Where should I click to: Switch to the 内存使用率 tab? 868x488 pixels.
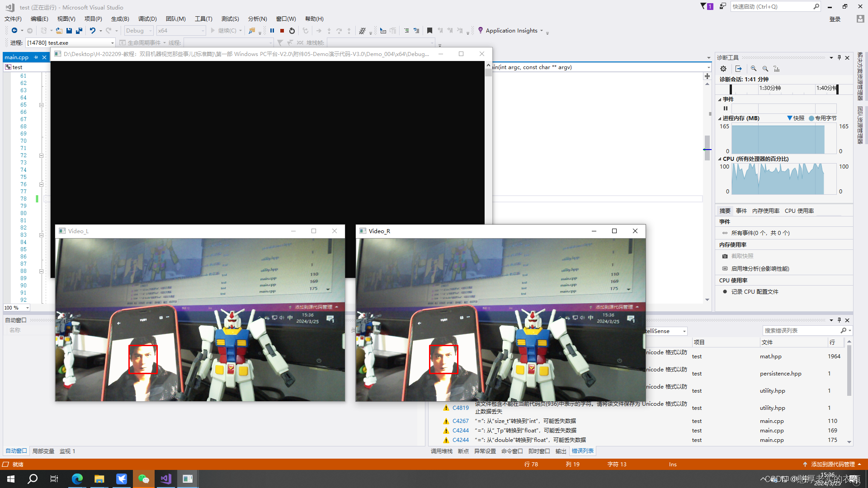[765, 211]
